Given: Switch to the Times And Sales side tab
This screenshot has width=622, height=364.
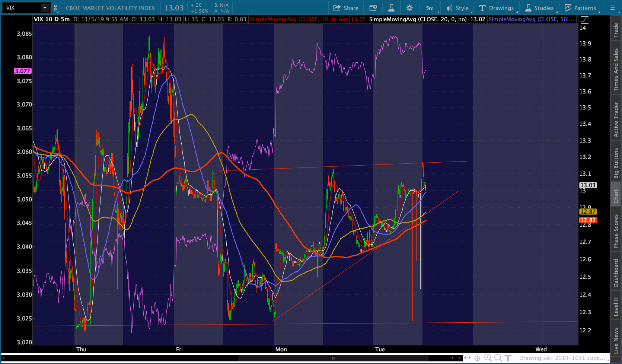Looking at the screenshot, I should [616, 70].
